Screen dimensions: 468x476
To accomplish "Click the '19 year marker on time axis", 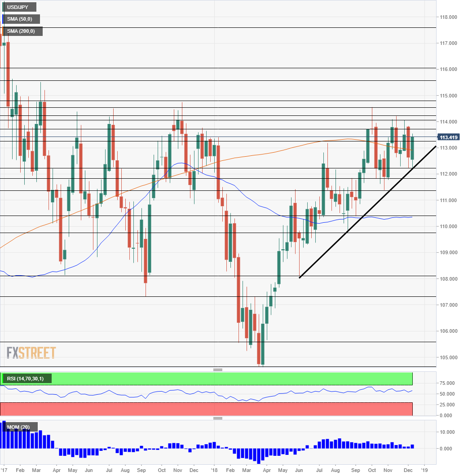I will tap(424, 470).
